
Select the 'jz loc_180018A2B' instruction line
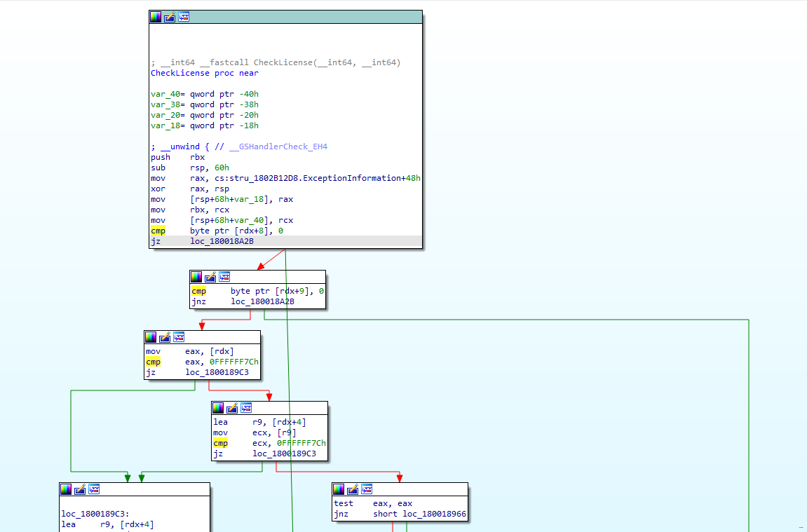pyautogui.click(x=222, y=241)
